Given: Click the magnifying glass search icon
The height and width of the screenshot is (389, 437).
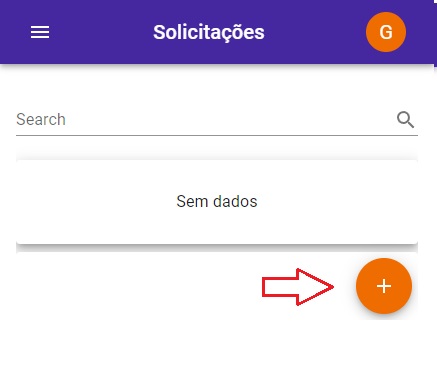Looking at the screenshot, I should 405,120.
